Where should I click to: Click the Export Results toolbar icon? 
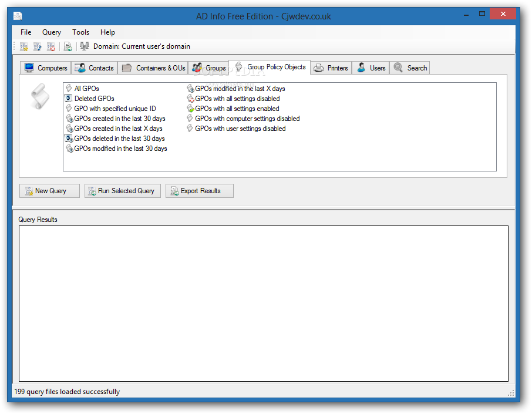pos(68,46)
